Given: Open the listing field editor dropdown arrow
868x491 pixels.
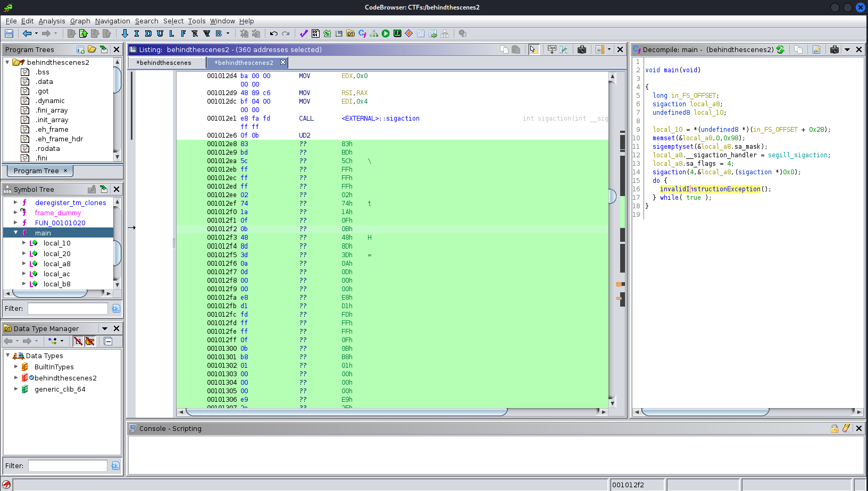Looking at the screenshot, I should coord(610,49).
